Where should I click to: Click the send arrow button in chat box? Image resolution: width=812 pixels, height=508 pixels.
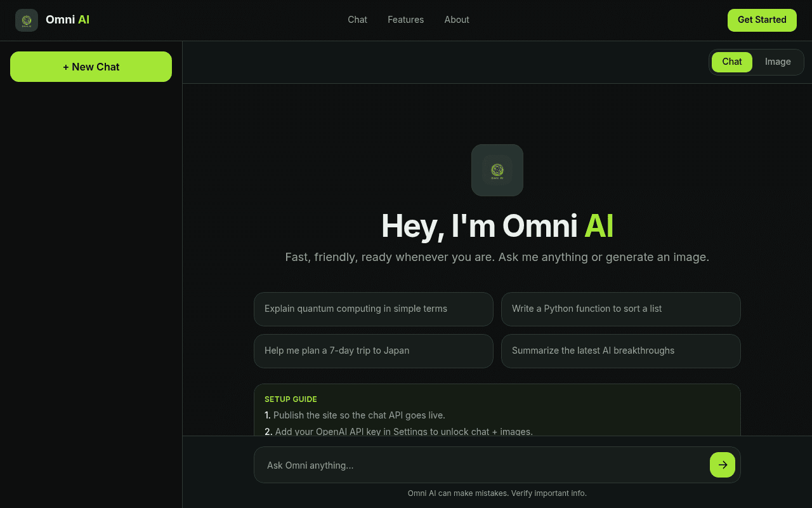coord(723,465)
